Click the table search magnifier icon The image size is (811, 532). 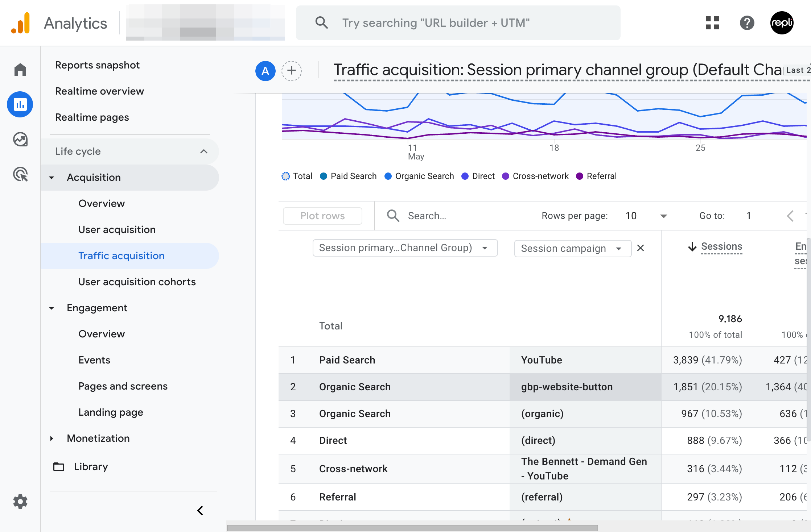[393, 216]
